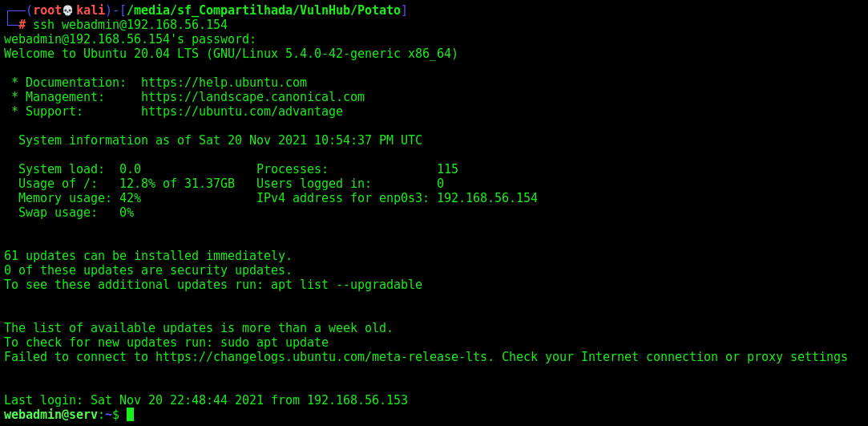
Task: Click the /media/sf_Compartilhada/VulnHub/Potato path
Action: [264, 10]
